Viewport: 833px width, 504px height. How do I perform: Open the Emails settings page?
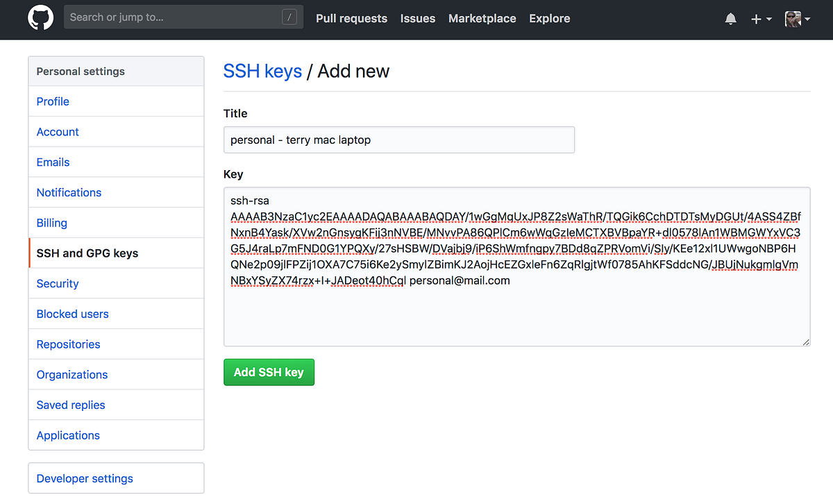click(x=53, y=162)
